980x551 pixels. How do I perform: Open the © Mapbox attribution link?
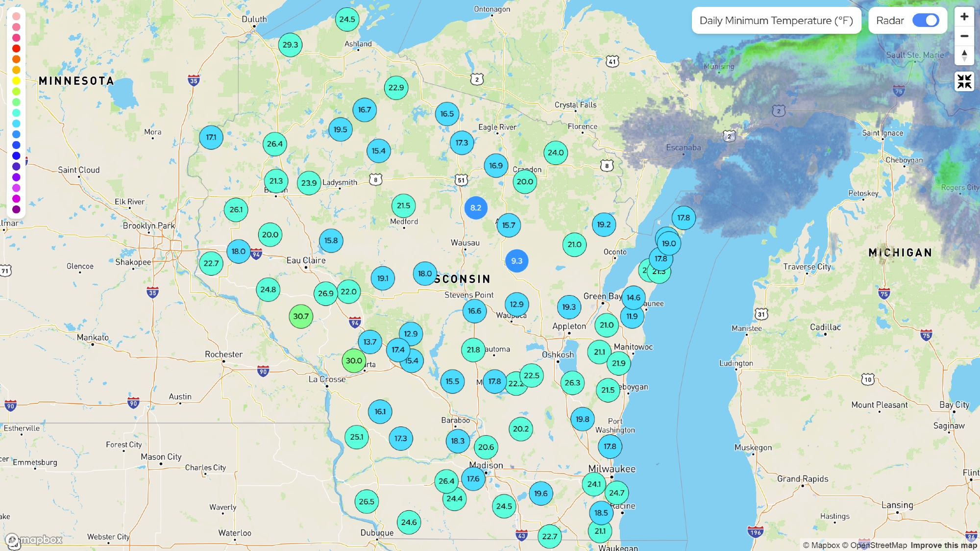[821, 545]
